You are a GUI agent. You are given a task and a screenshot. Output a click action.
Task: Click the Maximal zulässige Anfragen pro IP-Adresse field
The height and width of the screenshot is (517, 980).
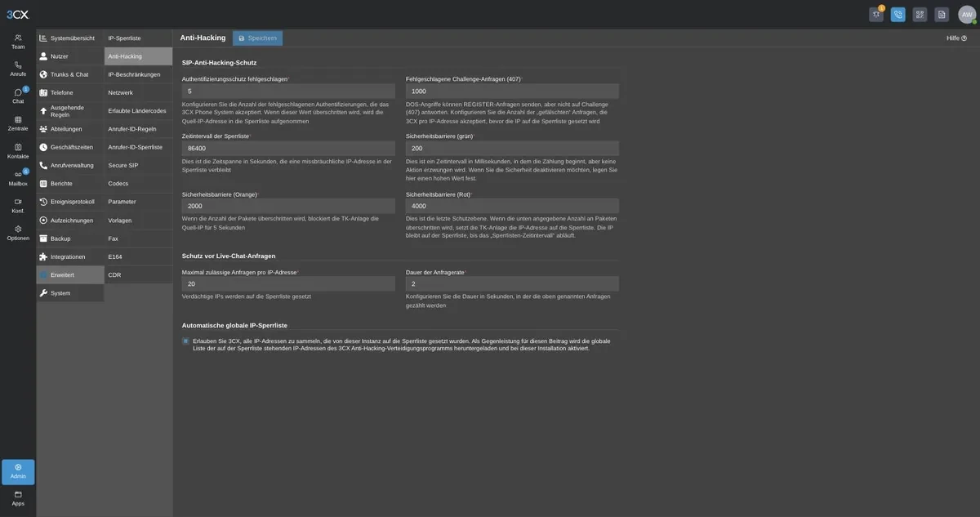(288, 283)
